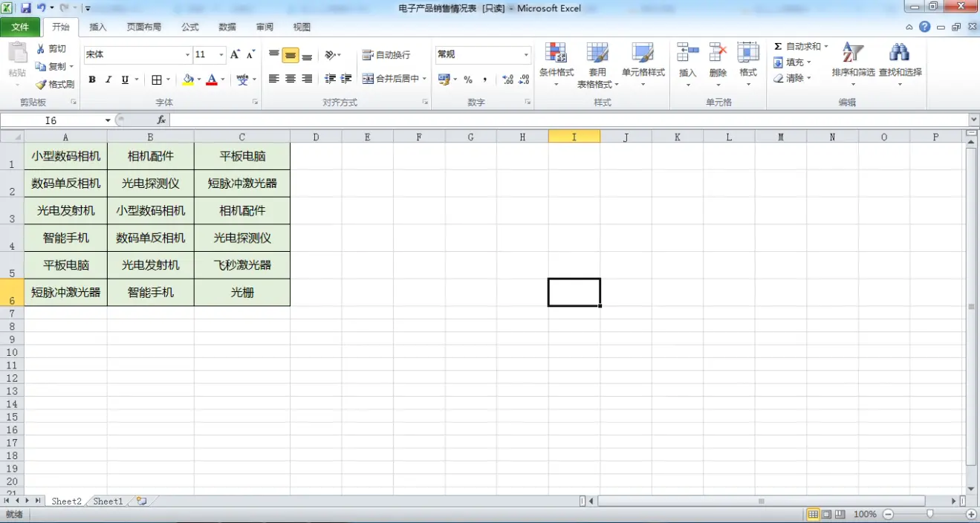Switch to Sheet1 worksheet tab

click(x=108, y=501)
